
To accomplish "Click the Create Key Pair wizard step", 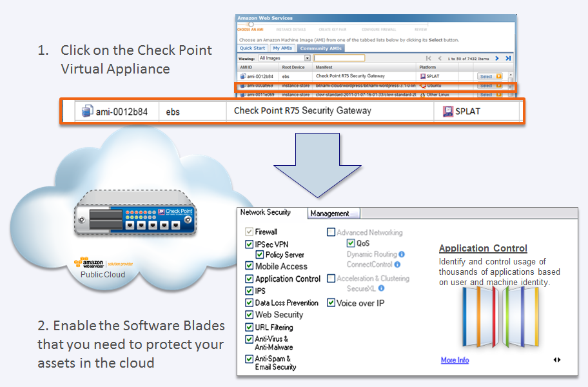I will coord(332,30).
